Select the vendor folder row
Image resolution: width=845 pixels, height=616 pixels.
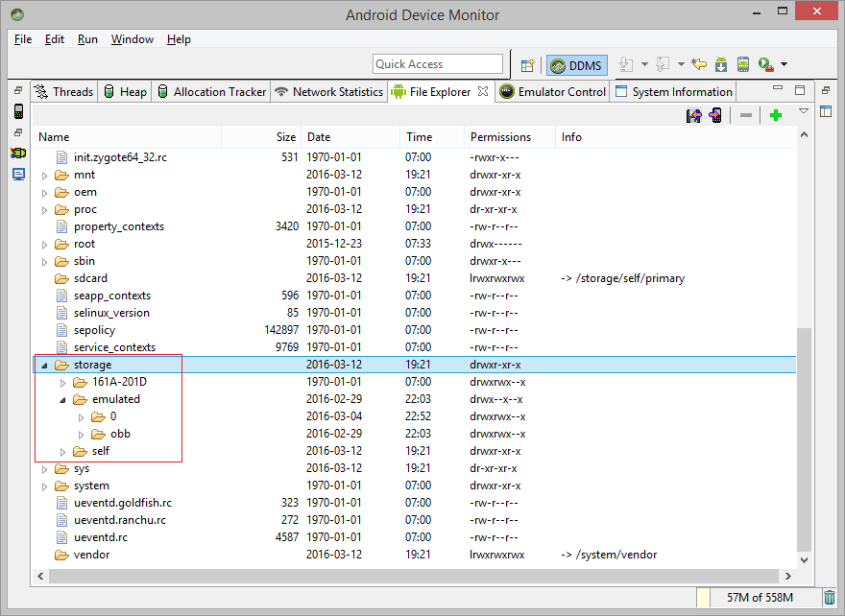coord(414,555)
